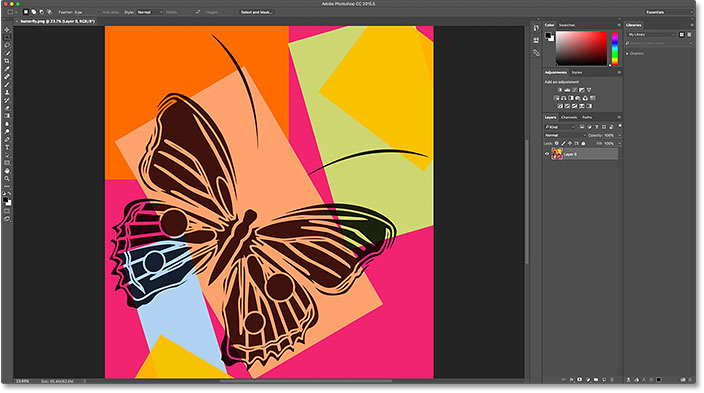The image size is (704, 393).
Task: Change the screen mode from toolbar
Action: tap(7, 219)
